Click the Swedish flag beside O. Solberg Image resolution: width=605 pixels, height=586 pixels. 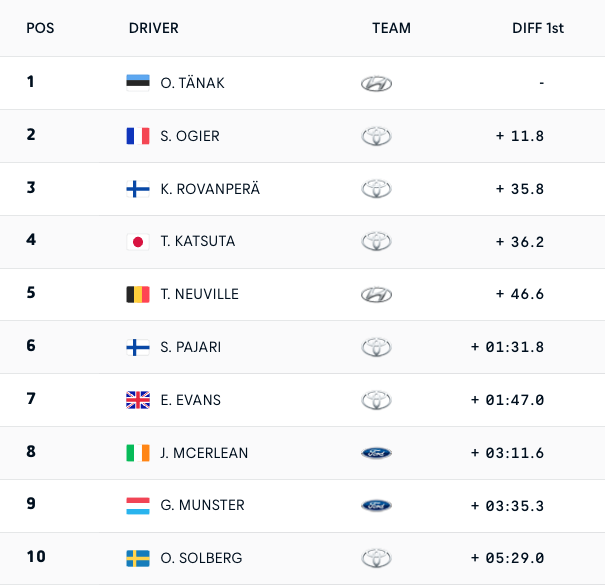coord(138,558)
